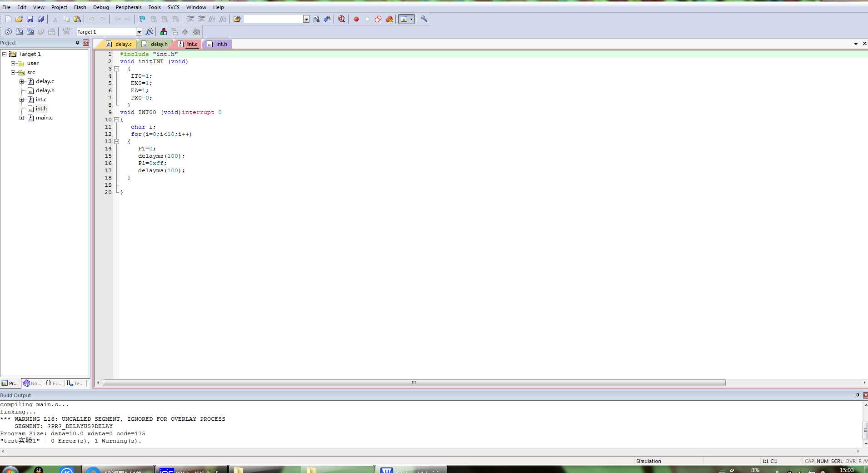Screen dimensions: 868x473
Task: Close the Build Output panel
Action: 865,395
